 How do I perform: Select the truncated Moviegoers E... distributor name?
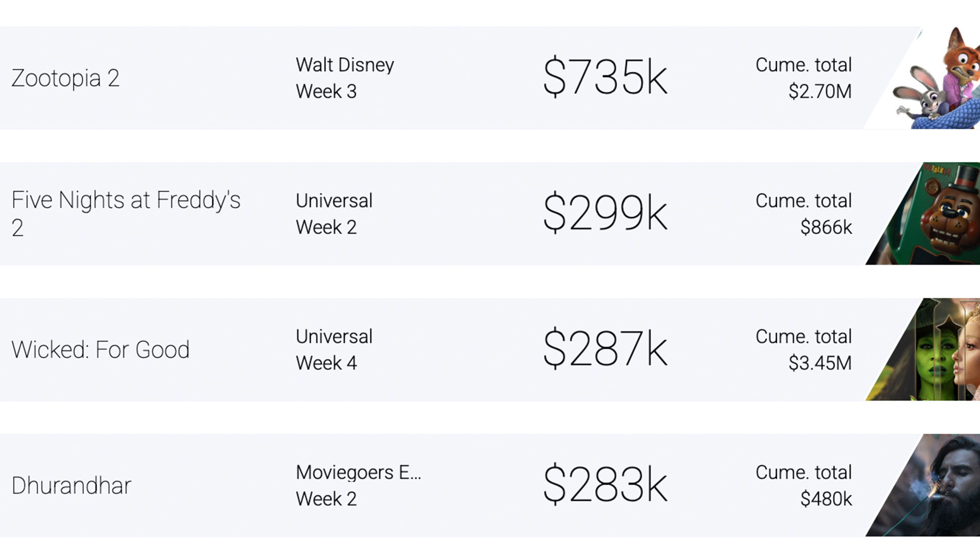[x=358, y=472]
